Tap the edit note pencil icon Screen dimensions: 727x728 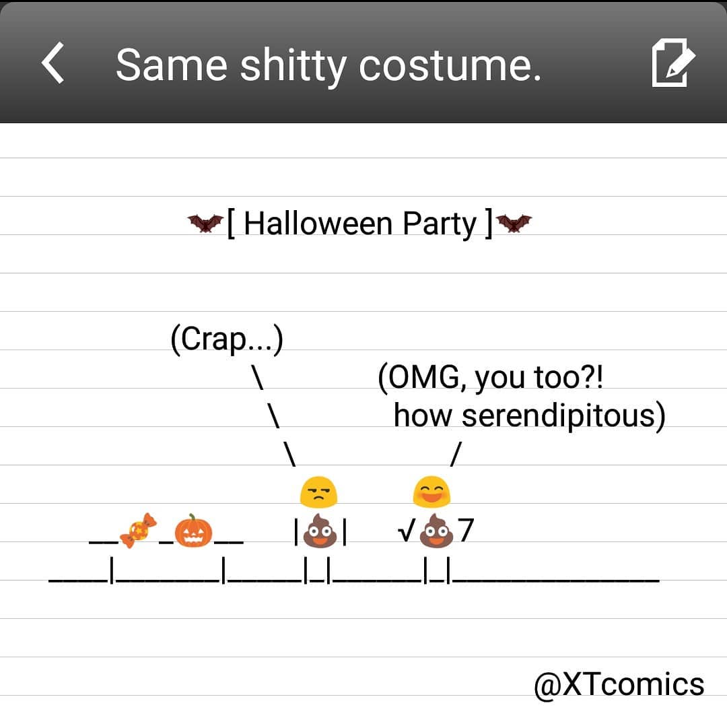[x=672, y=63]
